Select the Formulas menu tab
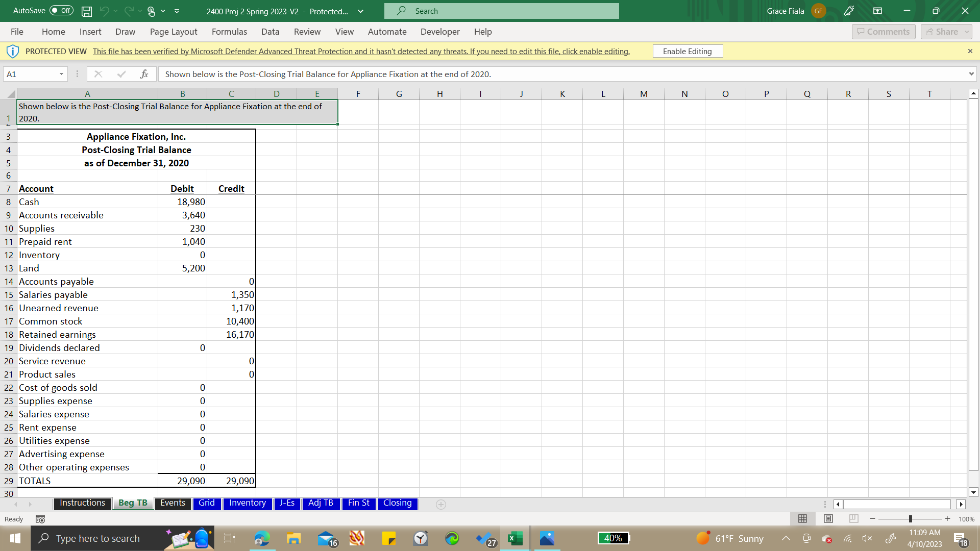The width and height of the screenshot is (980, 551). point(229,32)
